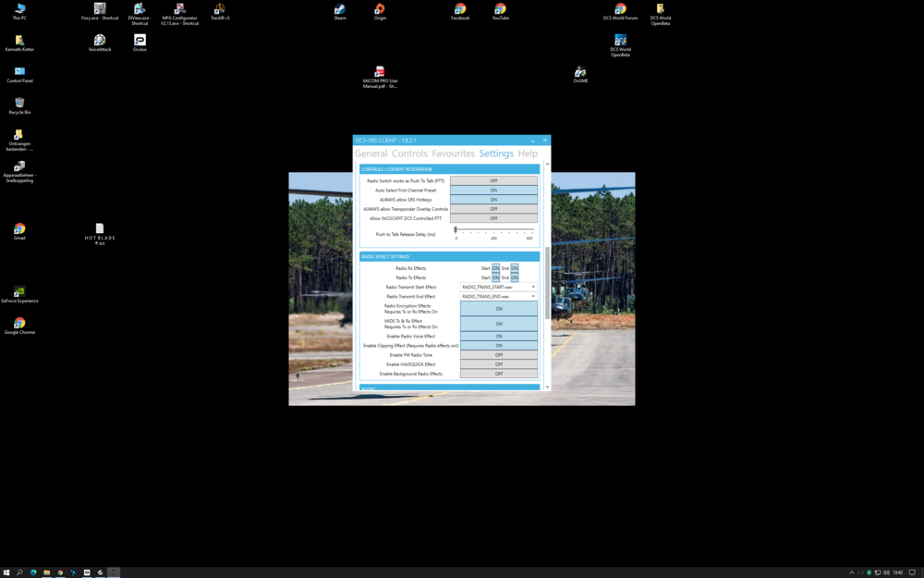The image size is (924, 578).
Task: Open the Radio Transmit End Effect dropdown
Action: (x=498, y=296)
